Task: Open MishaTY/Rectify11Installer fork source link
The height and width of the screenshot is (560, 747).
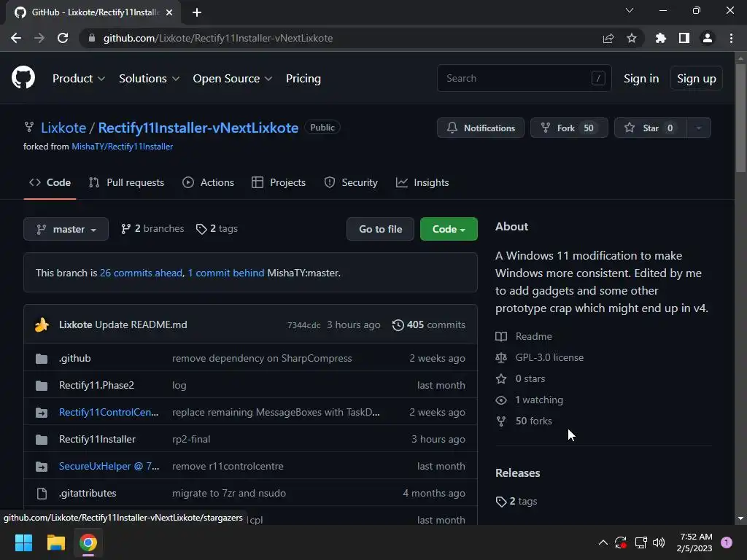Action: pyautogui.click(x=122, y=147)
